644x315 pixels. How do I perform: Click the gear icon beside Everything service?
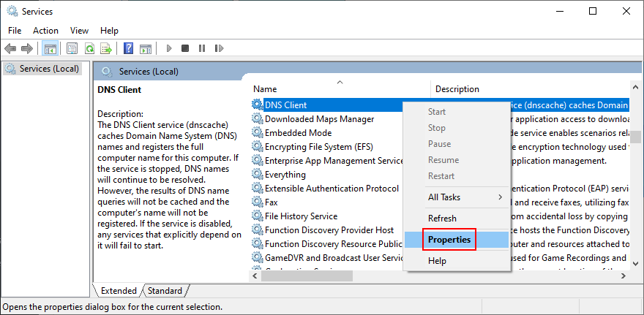point(257,175)
